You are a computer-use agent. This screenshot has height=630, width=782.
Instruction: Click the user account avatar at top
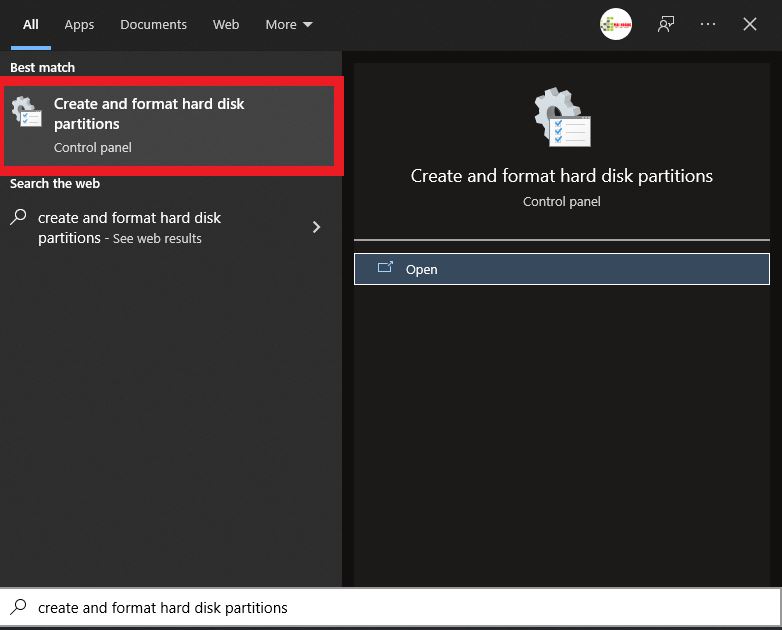(x=615, y=25)
